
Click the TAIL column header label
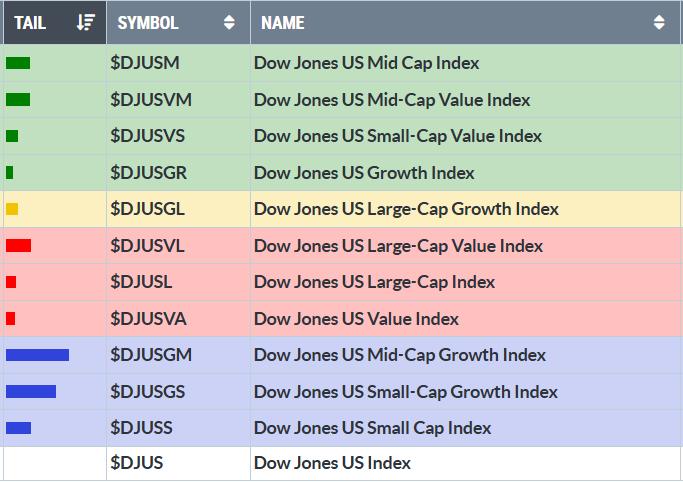coord(30,22)
